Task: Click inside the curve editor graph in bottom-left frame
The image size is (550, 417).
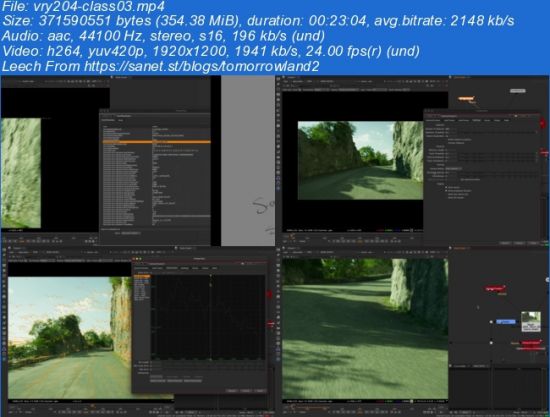Action: point(208,317)
